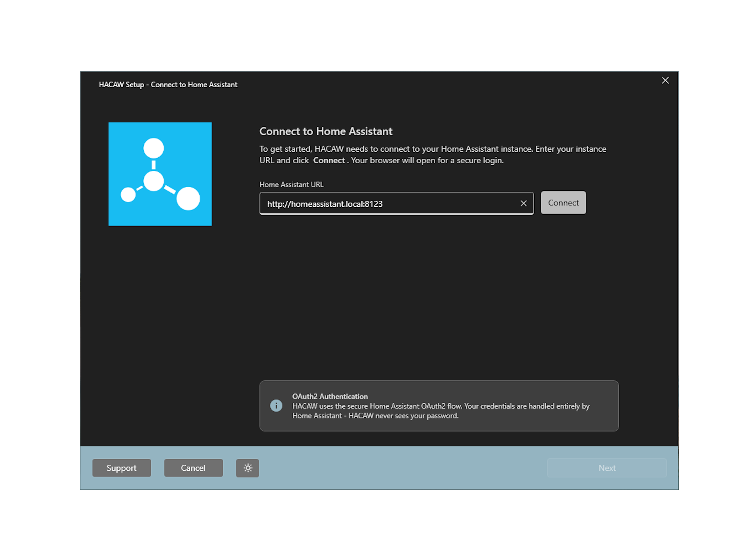Click the blue HACAW network logo

(x=160, y=174)
